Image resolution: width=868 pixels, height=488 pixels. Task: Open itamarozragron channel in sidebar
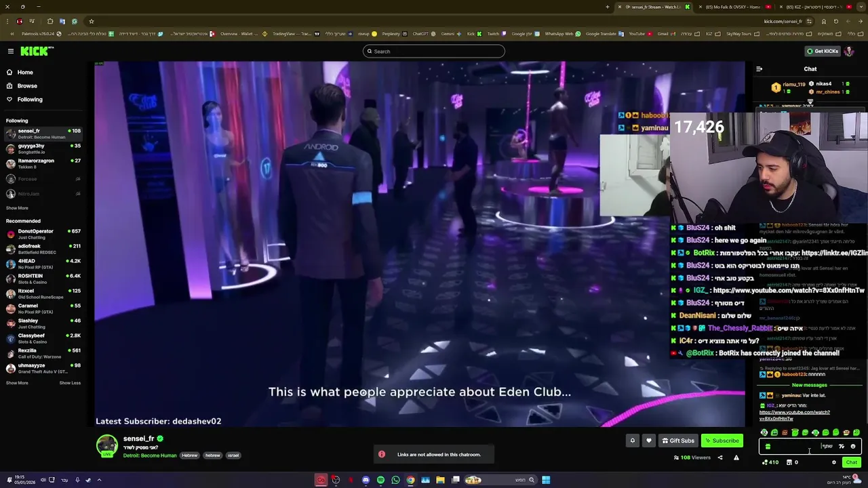click(43, 163)
